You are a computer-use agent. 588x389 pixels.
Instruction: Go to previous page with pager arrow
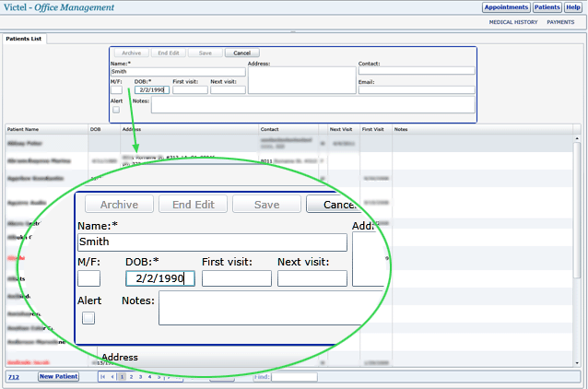[x=112, y=377]
